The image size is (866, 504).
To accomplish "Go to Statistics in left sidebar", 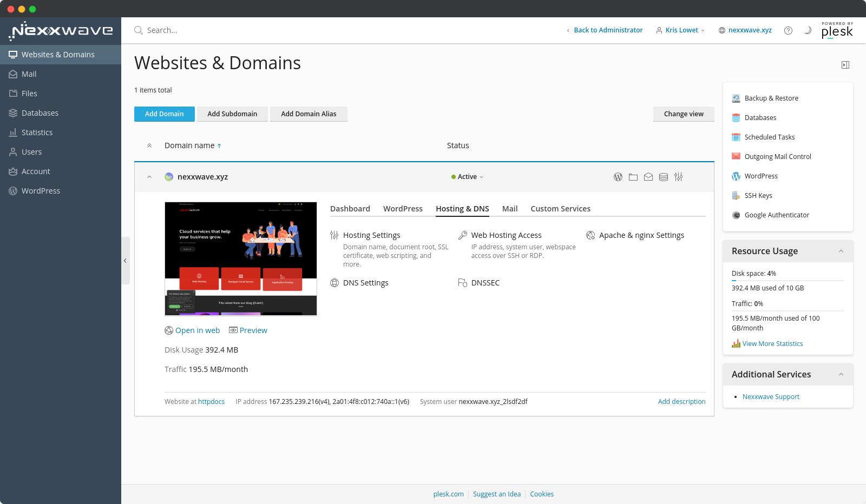I will point(61,132).
